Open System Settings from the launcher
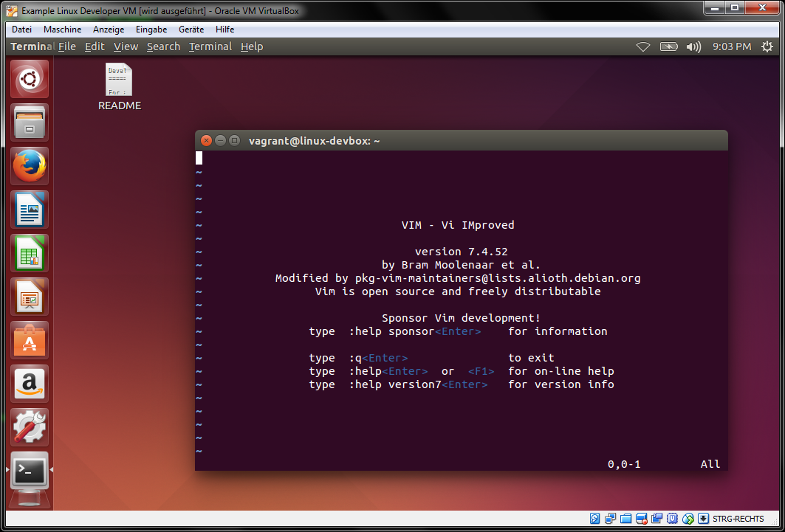 pyautogui.click(x=27, y=427)
